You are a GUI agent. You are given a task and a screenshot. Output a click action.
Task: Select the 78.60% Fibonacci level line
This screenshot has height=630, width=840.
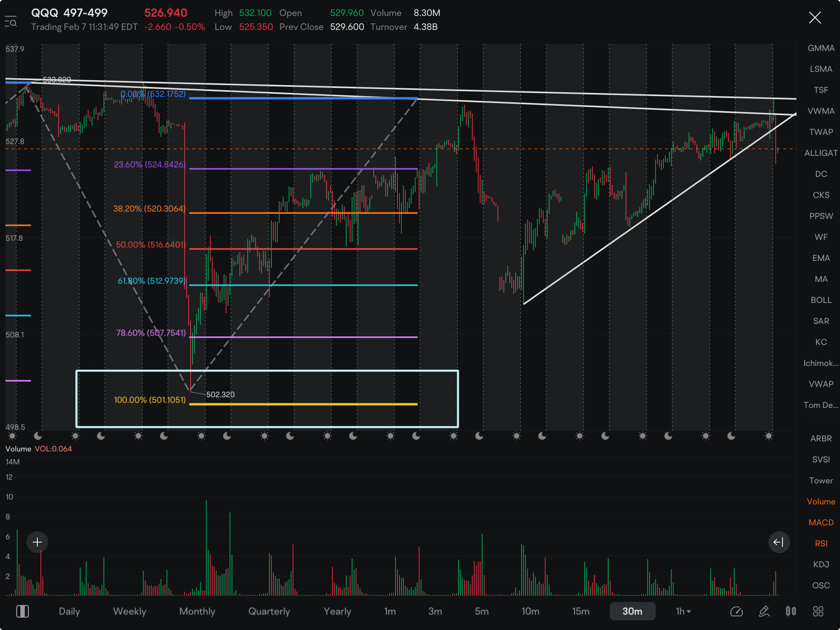[303, 337]
